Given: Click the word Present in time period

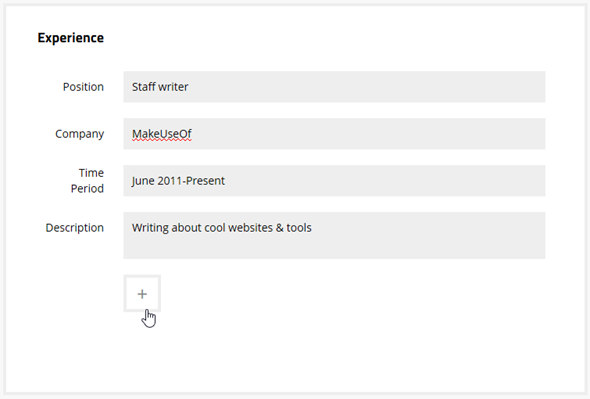Looking at the screenshot, I should tap(205, 181).
